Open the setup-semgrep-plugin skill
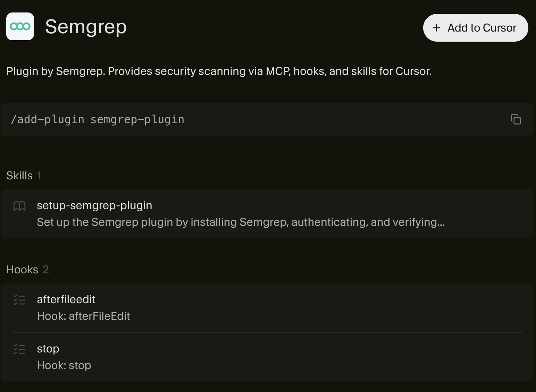This screenshot has height=392, width=536. point(94,205)
